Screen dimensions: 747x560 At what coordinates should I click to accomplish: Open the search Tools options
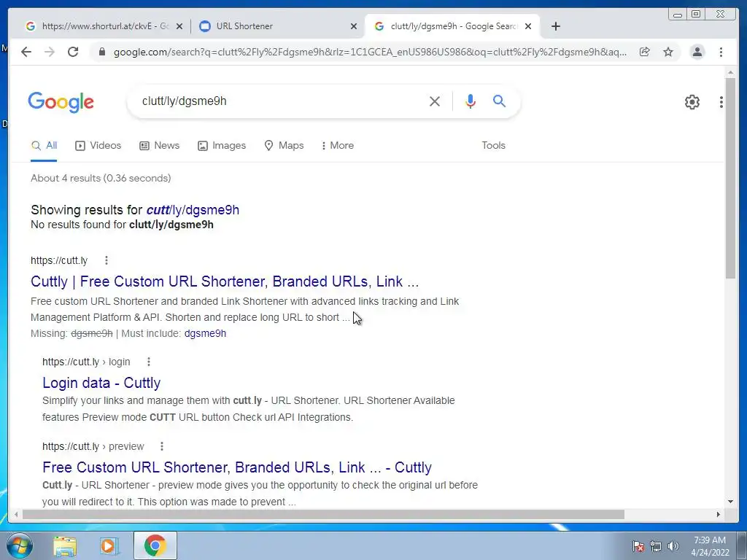[x=493, y=146]
